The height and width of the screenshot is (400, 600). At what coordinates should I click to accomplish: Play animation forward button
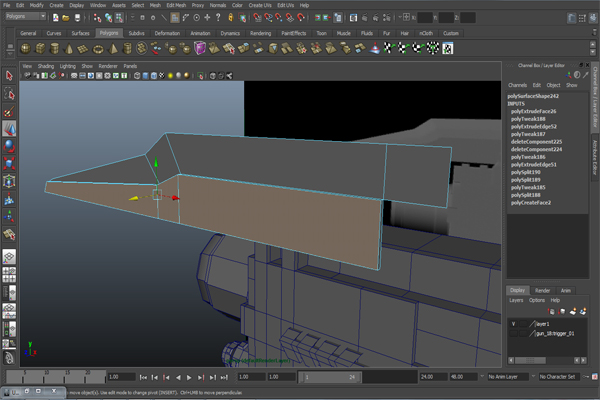click(x=189, y=377)
